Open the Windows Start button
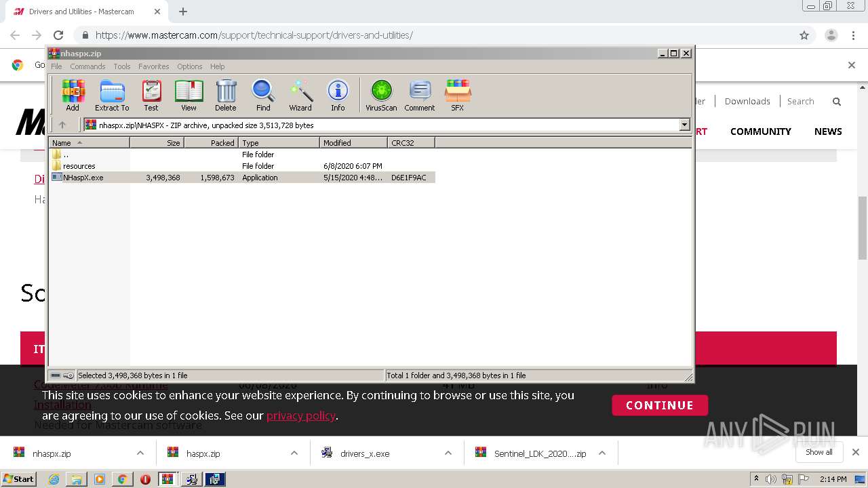The height and width of the screenshot is (488, 868). [18, 479]
